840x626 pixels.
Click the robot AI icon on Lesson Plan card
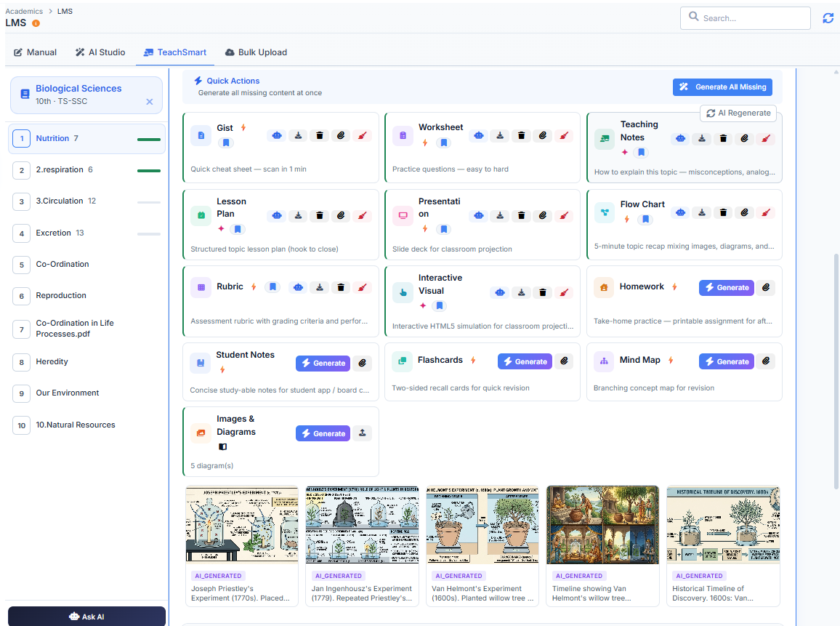click(x=277, y=215)
